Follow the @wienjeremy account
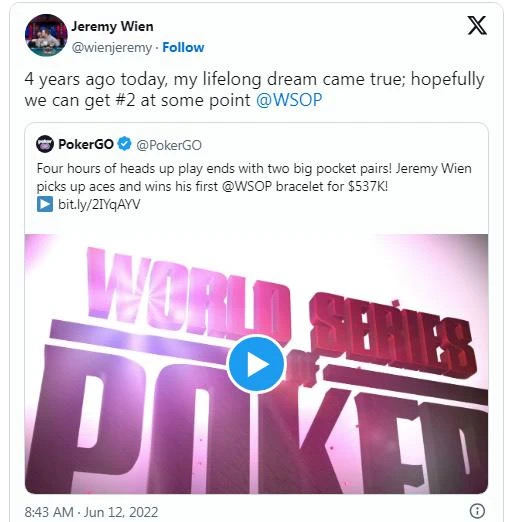 click(183, 47)
